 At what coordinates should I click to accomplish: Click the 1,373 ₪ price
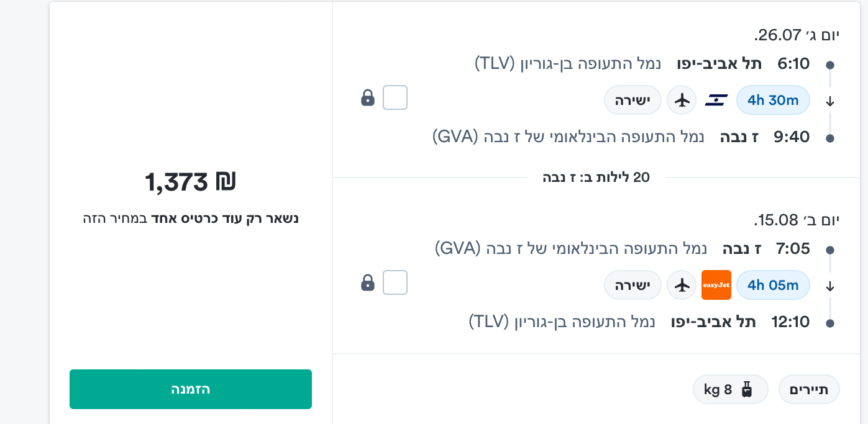click(x=190, y=183)
